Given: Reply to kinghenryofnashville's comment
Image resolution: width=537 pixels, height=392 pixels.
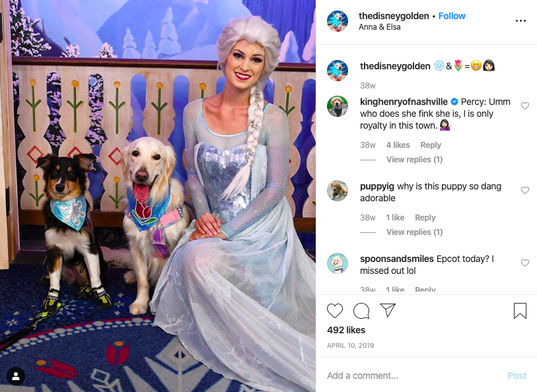Looking at the screenshot, I should [431, 145].
